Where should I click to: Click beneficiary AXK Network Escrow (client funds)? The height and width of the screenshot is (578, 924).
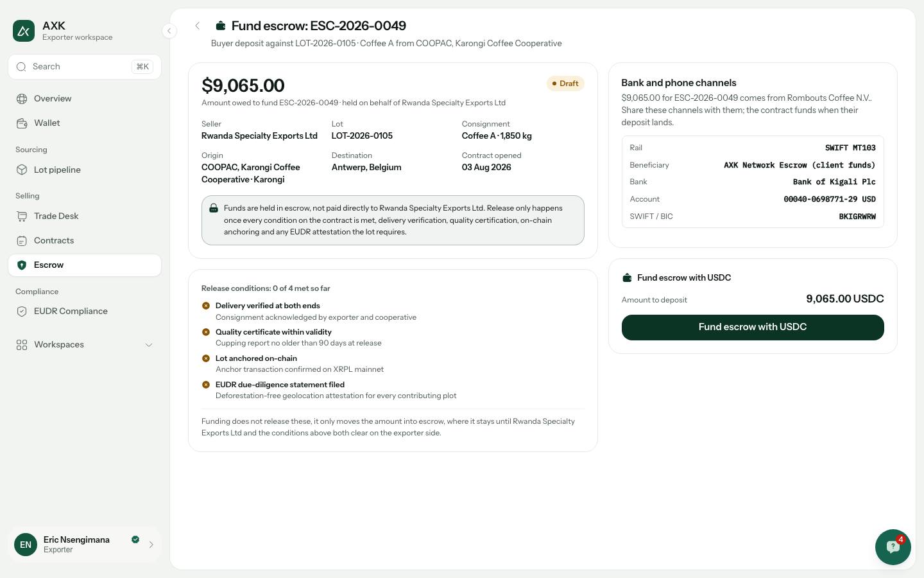click(x=800, y=165)
